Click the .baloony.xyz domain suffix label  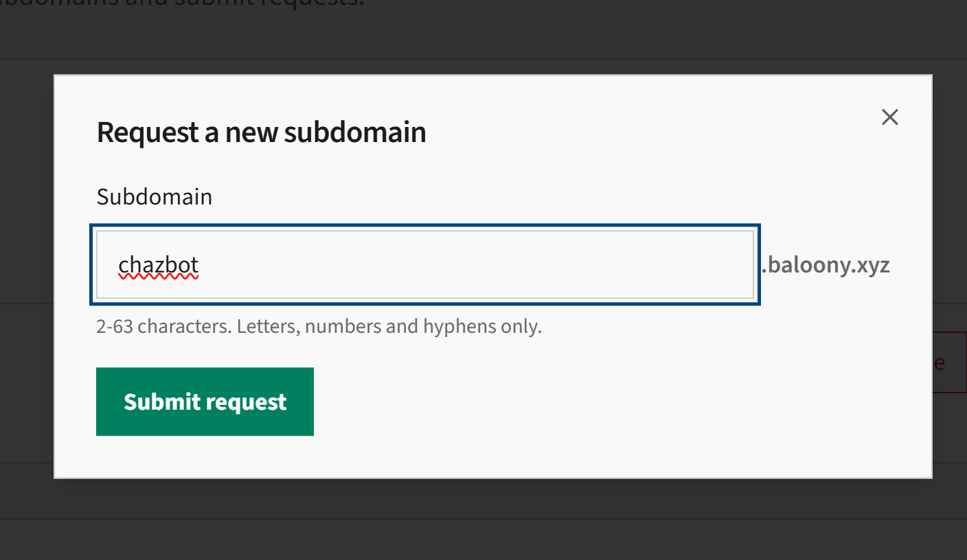pyautogui.click(x=824, y=265)
